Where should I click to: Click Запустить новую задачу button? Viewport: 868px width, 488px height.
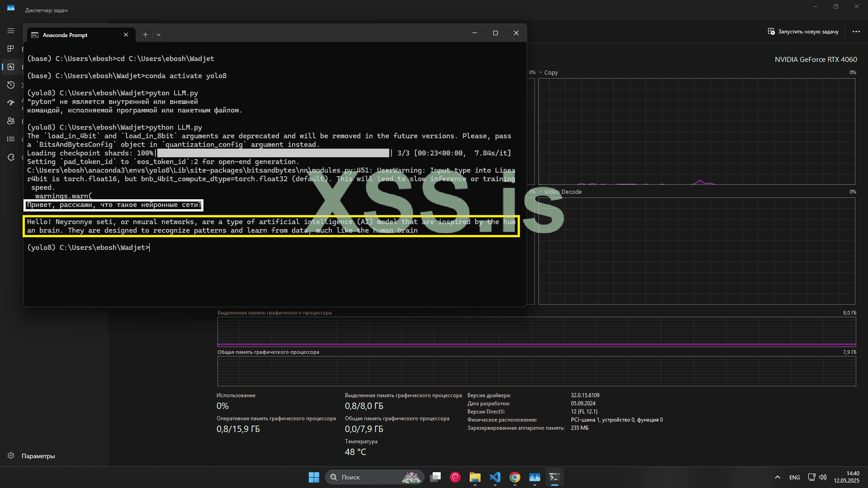[803, 32]
